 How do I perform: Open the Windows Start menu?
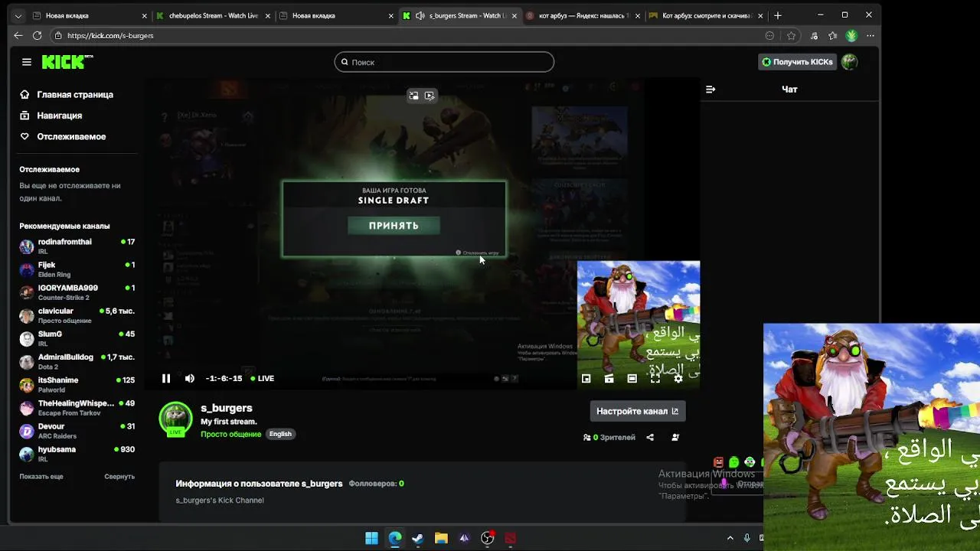pos(371,538)
